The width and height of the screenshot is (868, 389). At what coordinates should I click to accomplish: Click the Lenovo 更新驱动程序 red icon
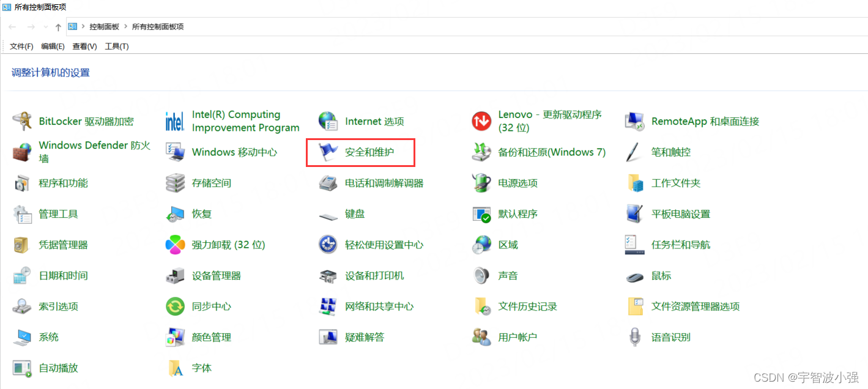coord(482,121)
